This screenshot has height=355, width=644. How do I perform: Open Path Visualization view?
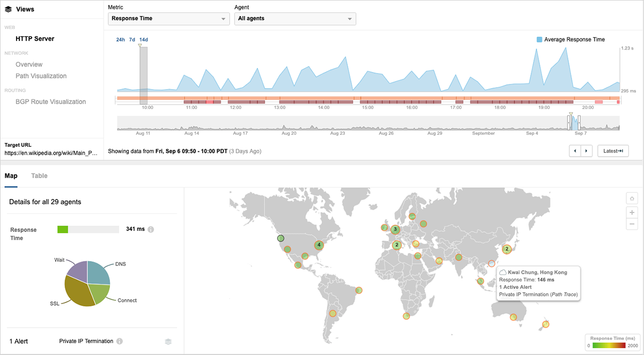[x=41, y=76]
